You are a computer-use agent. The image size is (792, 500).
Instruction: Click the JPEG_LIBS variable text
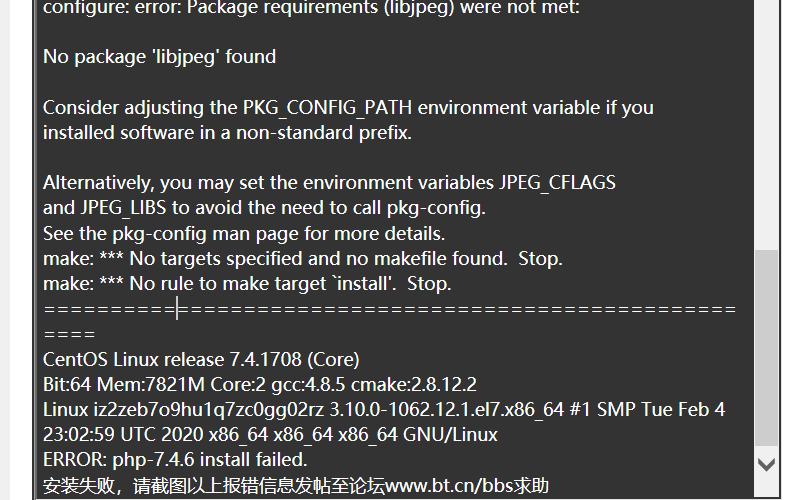pos(123,208)
